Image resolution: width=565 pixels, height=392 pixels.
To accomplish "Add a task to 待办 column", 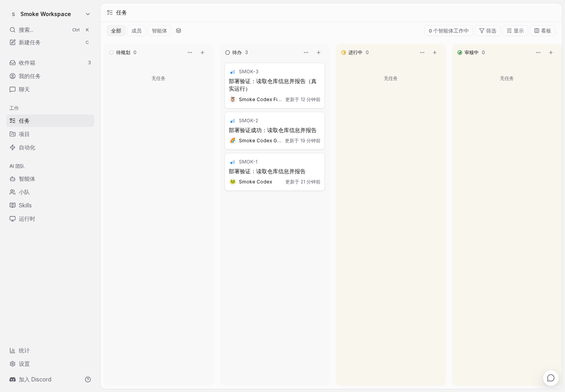I will (x=319, y=53).
